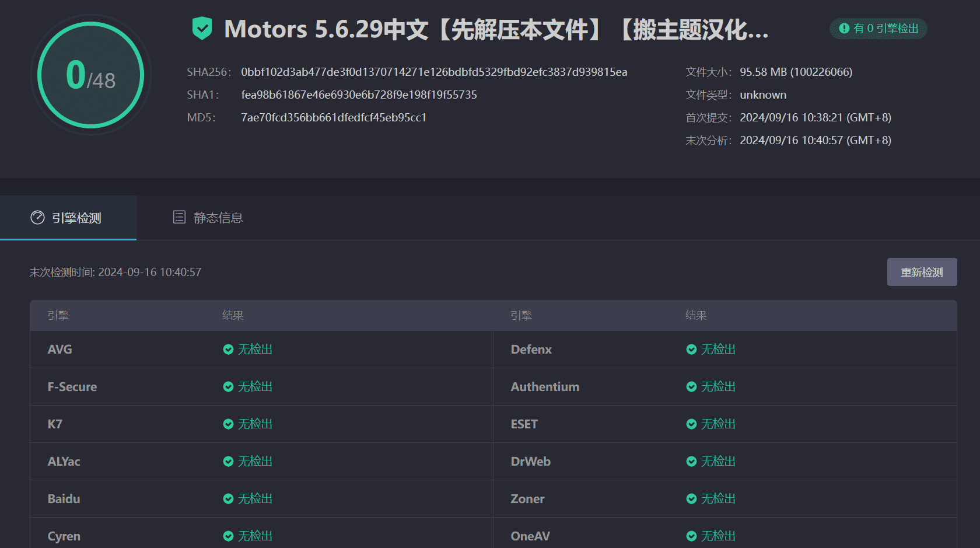The width and height of the screenshot is (980, 548).
Task: Click the DrWeb engine name
Action: click(530, 461)
